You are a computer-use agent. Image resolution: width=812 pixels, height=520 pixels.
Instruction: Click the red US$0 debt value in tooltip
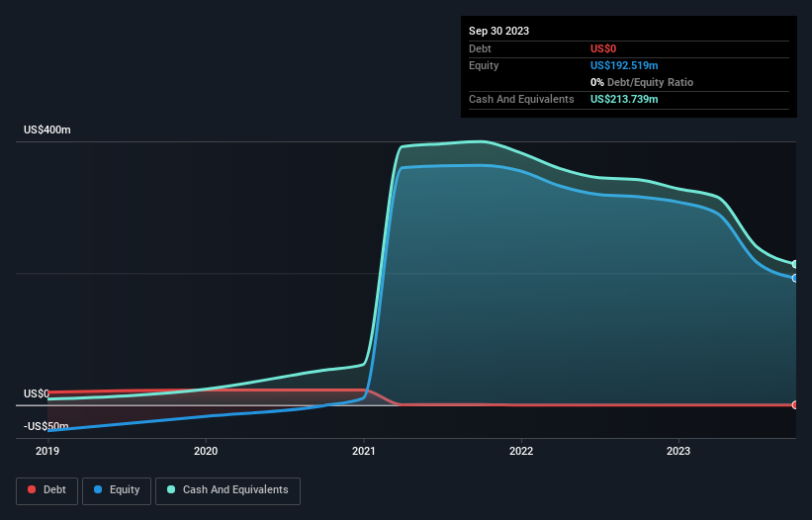603,48
